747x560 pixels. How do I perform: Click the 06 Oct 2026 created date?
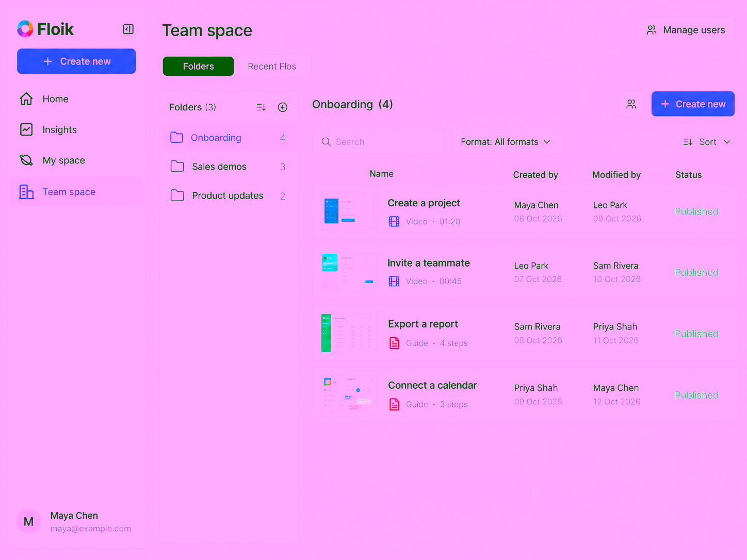click(538, 219)
